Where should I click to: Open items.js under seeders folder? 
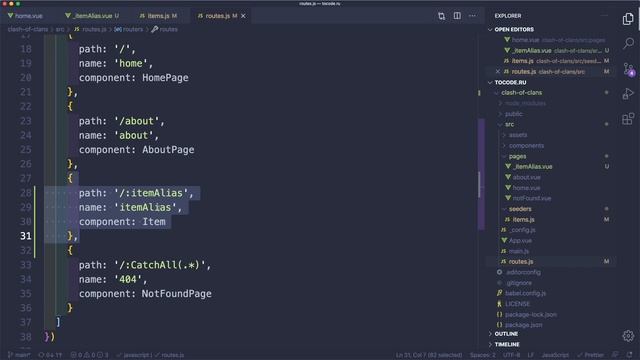524,220
